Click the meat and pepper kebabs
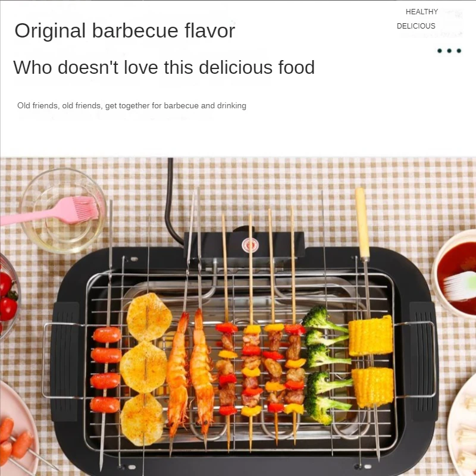This screenshot has height=476, width=476. pyautogui.click(x=262, y=369)
